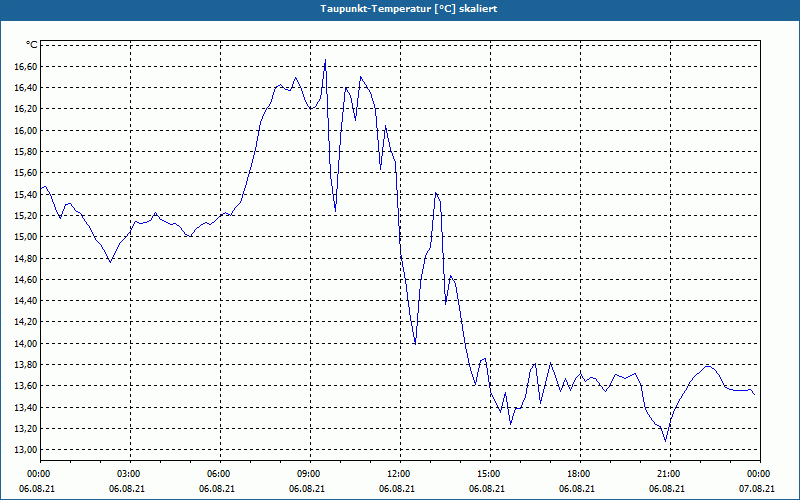Click the 14,40 y-axis value
The image size is (800, 500).
[x=26, y=301]
